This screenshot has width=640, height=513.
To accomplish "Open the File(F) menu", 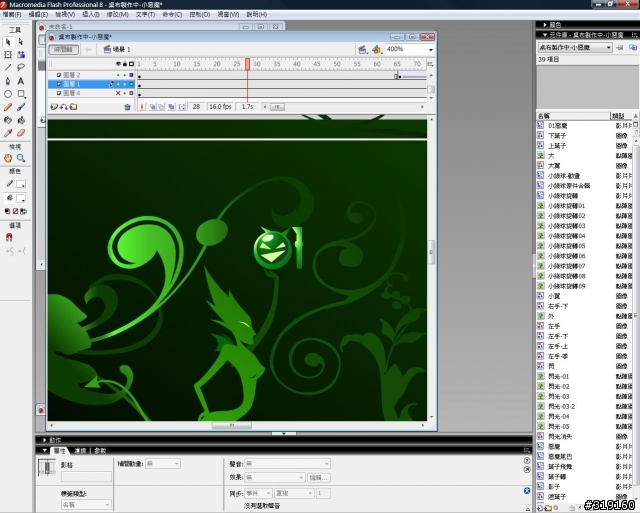I will pyautogui.click(x=12, y=14).
